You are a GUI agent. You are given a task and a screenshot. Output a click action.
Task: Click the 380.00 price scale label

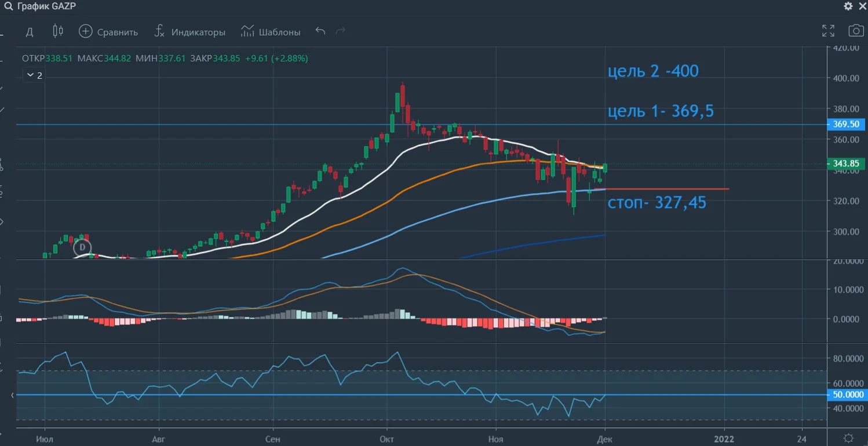(x=845, y=109)
